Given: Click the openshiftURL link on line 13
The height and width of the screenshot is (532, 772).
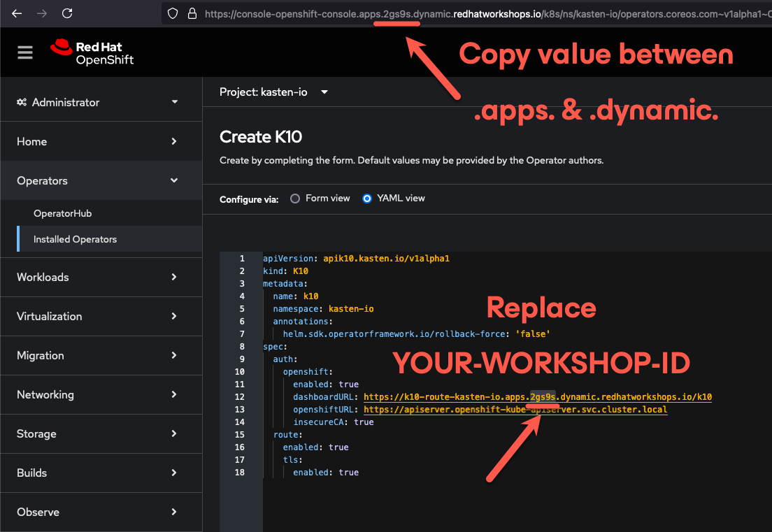Looking at the screenshot, I should tap(515, 410).
